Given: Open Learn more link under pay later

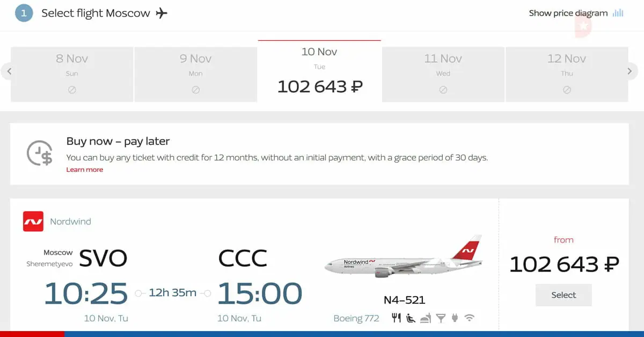Looking at the screenshot, I should (85, 170).
